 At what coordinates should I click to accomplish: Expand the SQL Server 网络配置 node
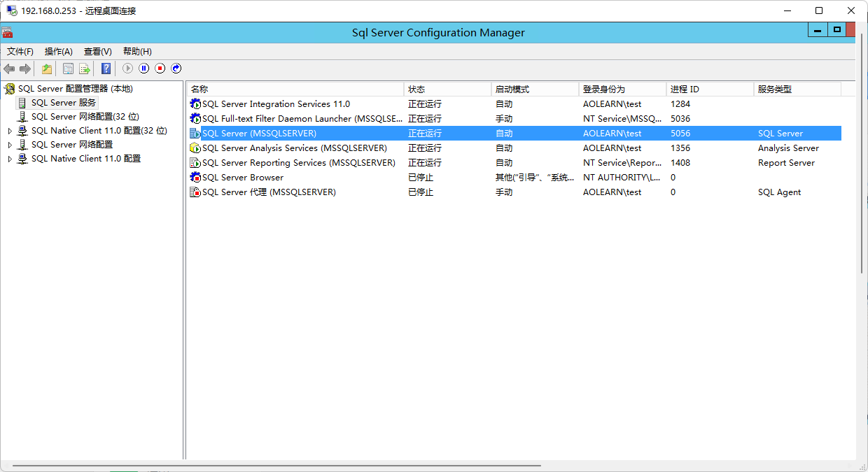[x=10, y=145]
